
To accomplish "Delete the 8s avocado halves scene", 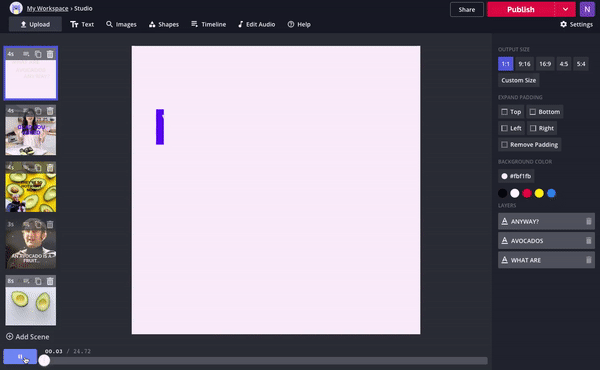I will click(x=50, y=281).
